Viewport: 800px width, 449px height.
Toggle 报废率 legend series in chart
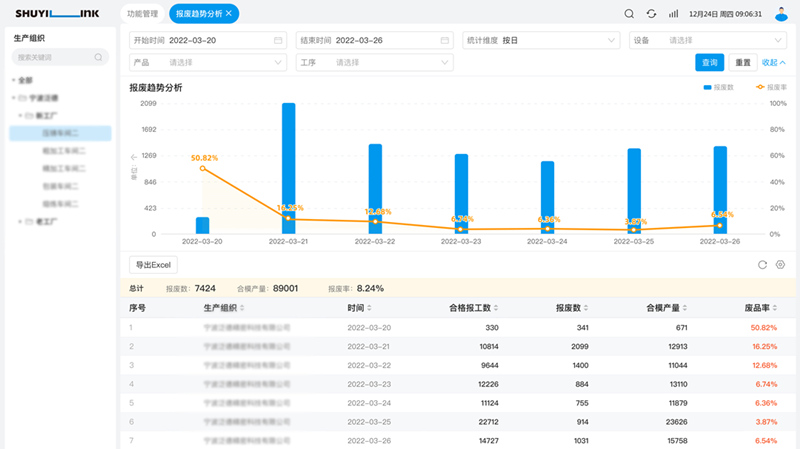tap(771, 88)
